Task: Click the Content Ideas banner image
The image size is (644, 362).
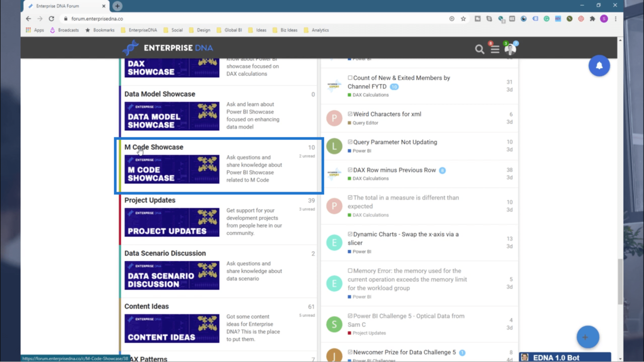Action: (x=172, y=329)
